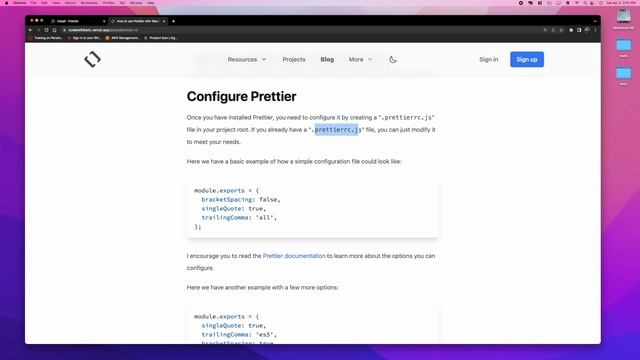Open the History menu
640x360 pixels.
tap(71, 3)
